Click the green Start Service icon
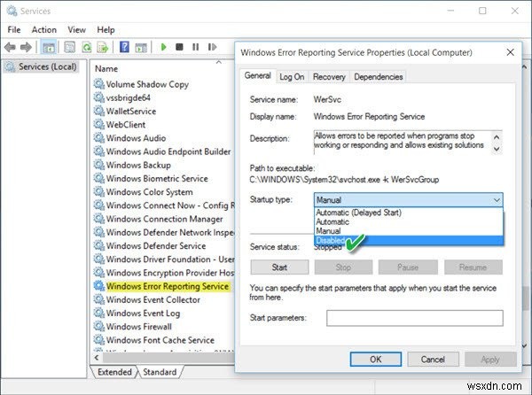This screenshot has width=532, height=395. [x=163, y=47]
